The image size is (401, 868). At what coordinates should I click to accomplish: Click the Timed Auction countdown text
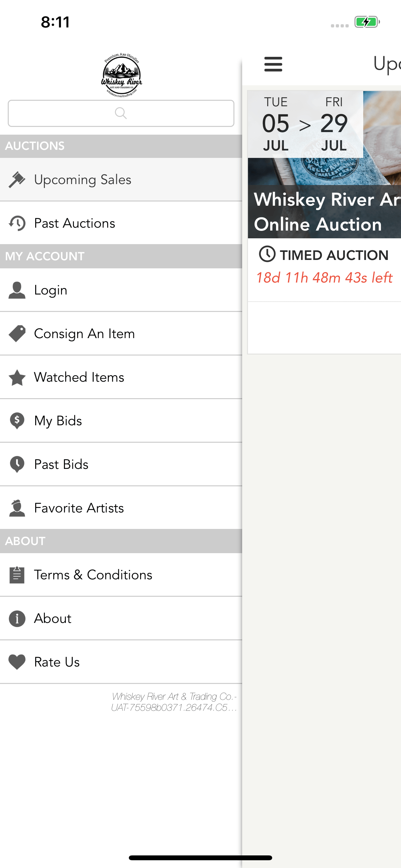point(324,278)
